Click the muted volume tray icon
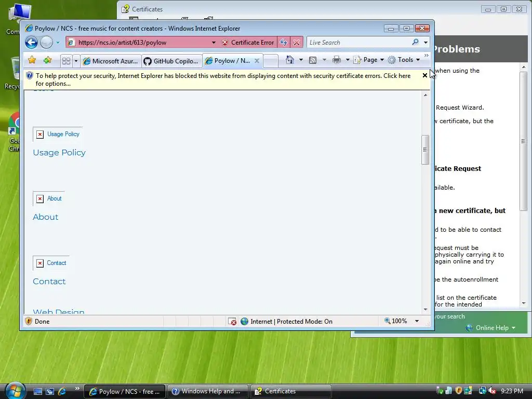This screenshot has width=532, height=399. pyautogui.click(x=492, y=391)
